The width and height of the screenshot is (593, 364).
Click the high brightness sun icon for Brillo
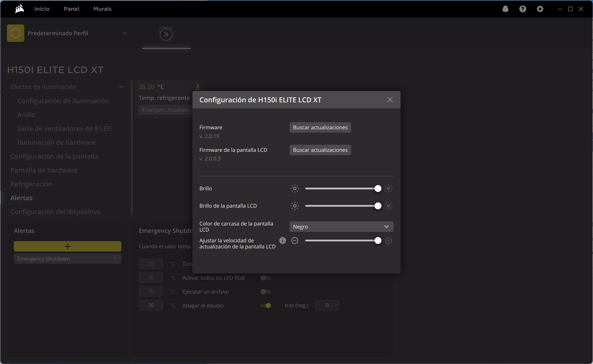pos(388,188)
